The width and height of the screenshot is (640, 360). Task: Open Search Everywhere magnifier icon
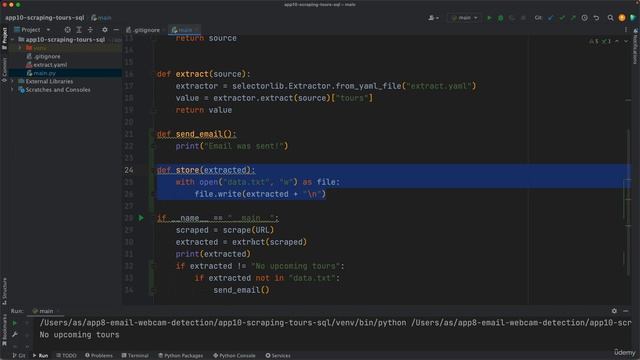(x=610, y=18)
